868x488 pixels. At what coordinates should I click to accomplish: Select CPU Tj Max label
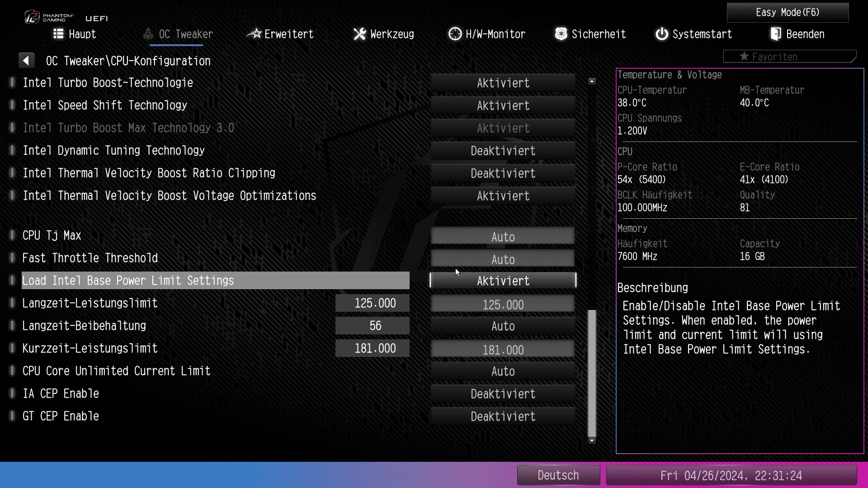coord(52,235)
